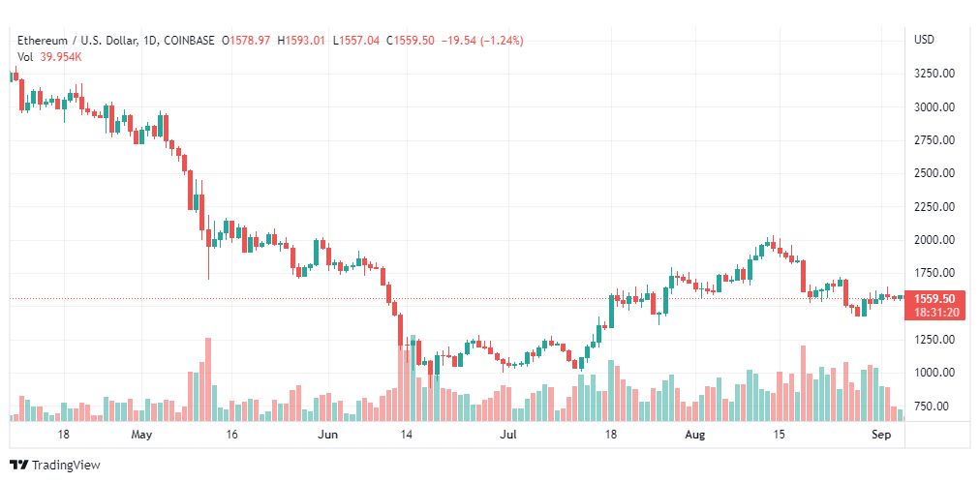
Task: Click the long-wick red candle in mid-May
Action: click(208, 249)
